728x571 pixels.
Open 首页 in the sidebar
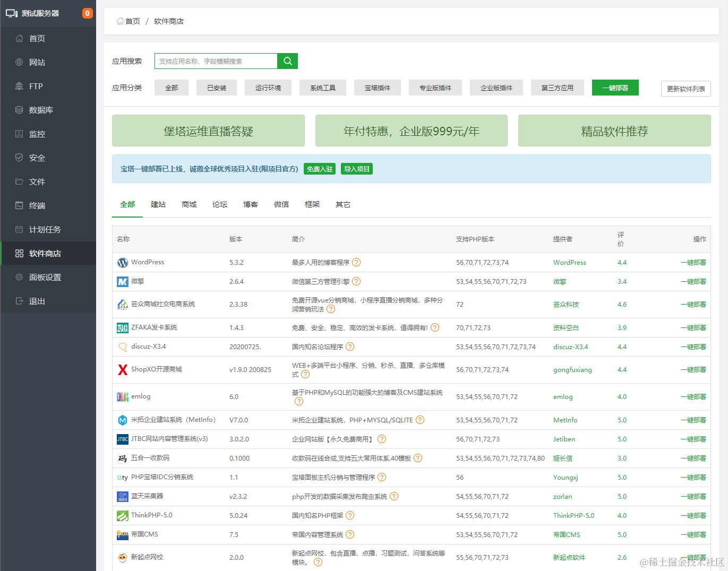pyautogui.click(x=48, y=38)
